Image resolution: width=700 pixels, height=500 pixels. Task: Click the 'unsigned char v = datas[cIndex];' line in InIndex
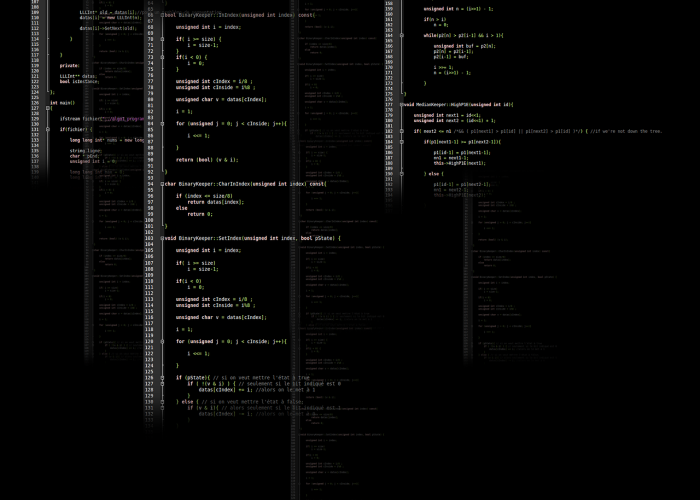point(221,99)
